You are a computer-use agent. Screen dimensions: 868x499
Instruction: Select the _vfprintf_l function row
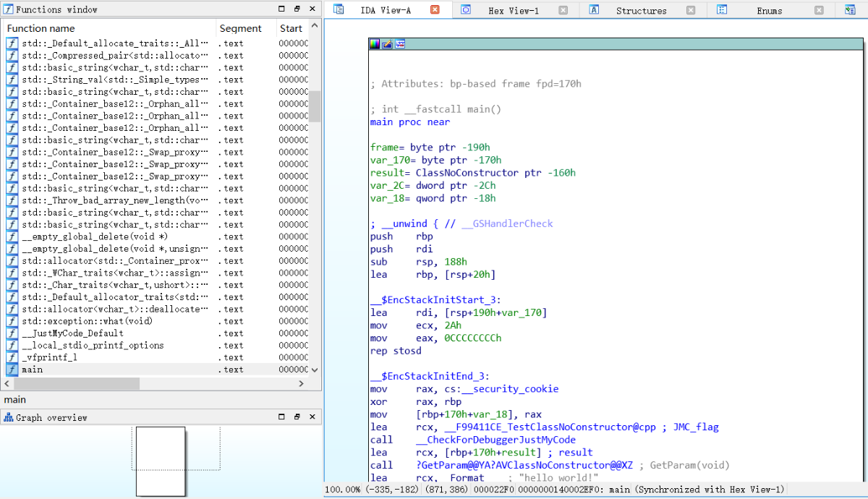156,357
